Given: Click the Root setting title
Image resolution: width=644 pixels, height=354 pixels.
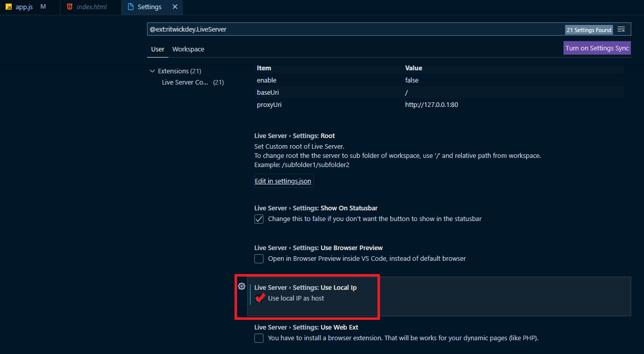Looking at the screenshot, I should [295, 136].
